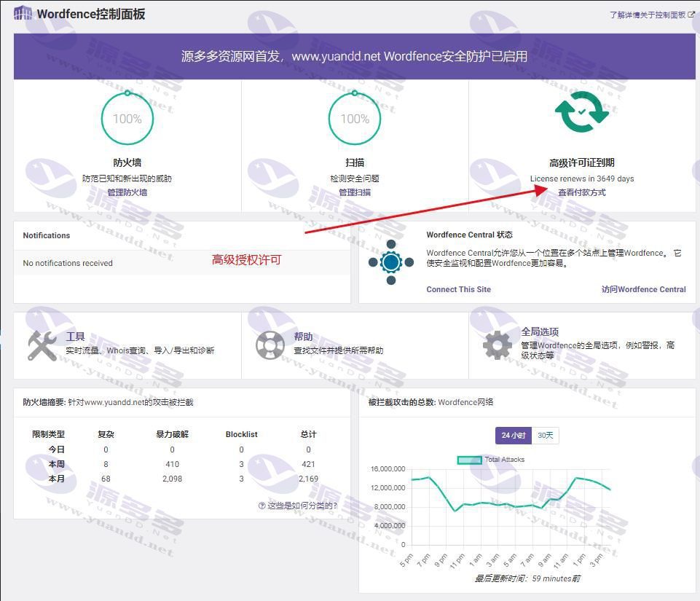Click the Blocklist column header
Screen dimensions: 700x601
(242, 434)
